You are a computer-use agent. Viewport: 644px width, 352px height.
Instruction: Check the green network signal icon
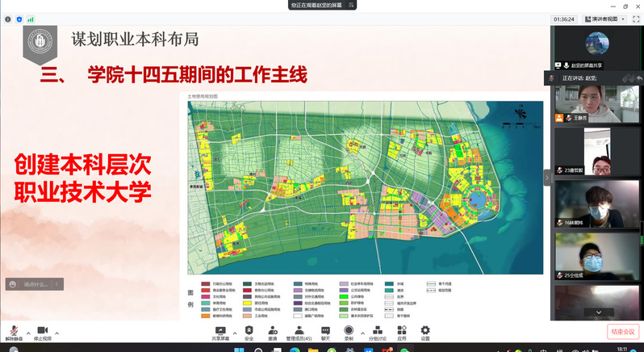point(31,18)
